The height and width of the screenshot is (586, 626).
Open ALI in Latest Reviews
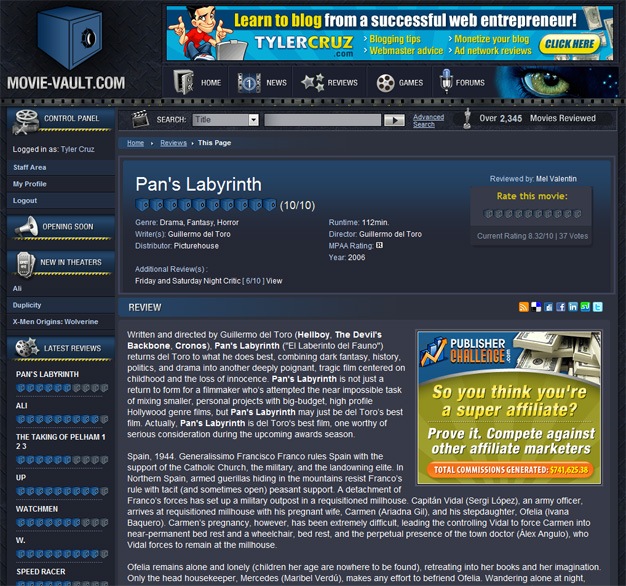22,406
